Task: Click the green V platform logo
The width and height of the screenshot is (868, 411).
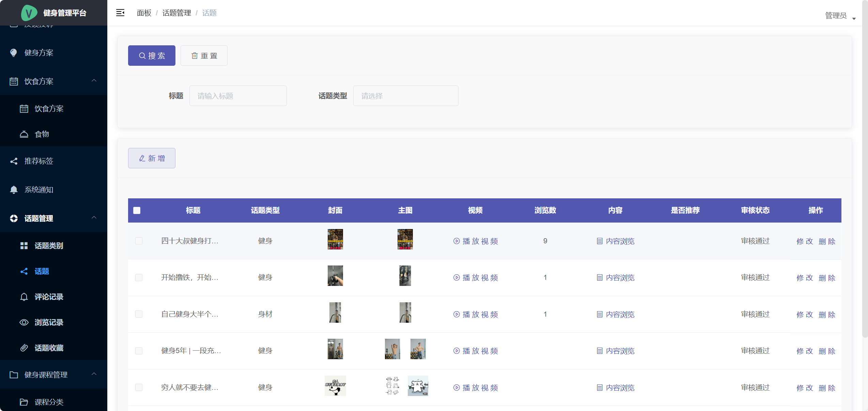Action: click(x=29, y=13)
